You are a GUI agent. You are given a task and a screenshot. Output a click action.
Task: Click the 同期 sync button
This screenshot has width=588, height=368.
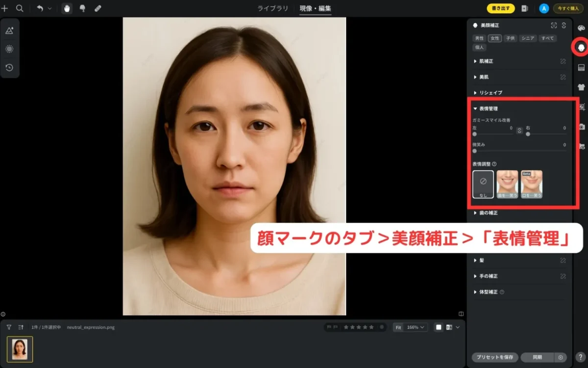click(x=537, y=357)
